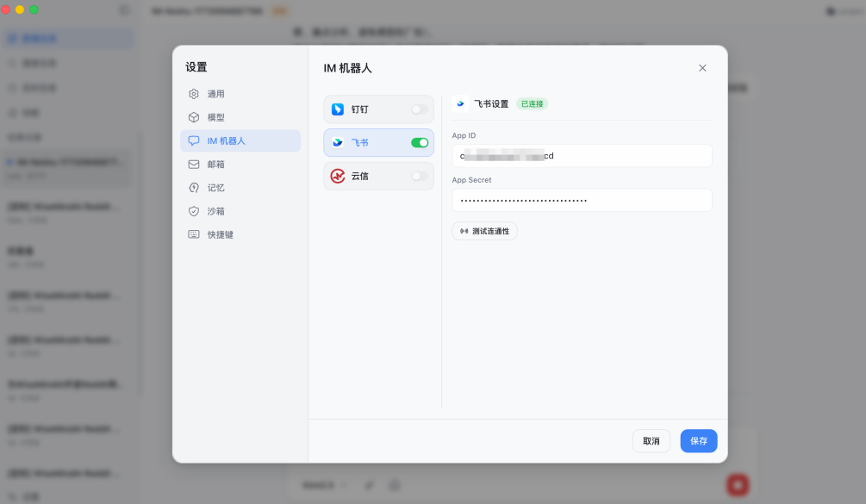This screenshot has width=866, height=504.
Task: Click the cube icon beside 模型
Action: 194,117
